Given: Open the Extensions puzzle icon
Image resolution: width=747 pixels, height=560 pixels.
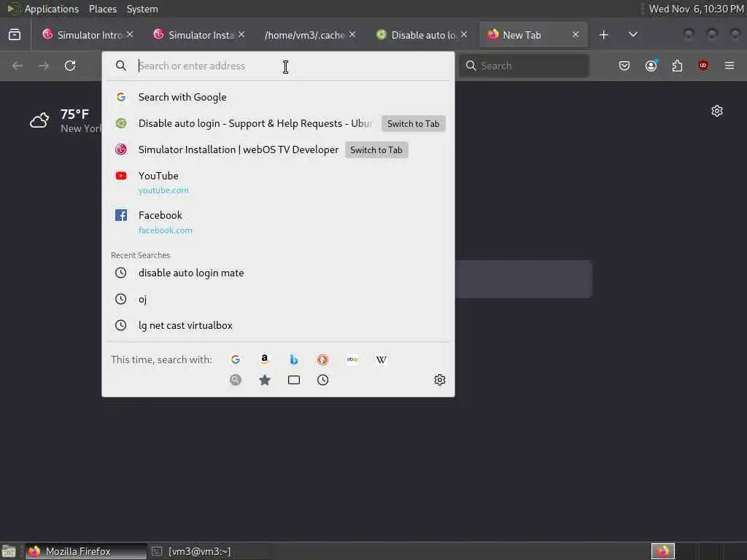Looking at the screenshot, I should pyautogui.click(x=677, y=66).
